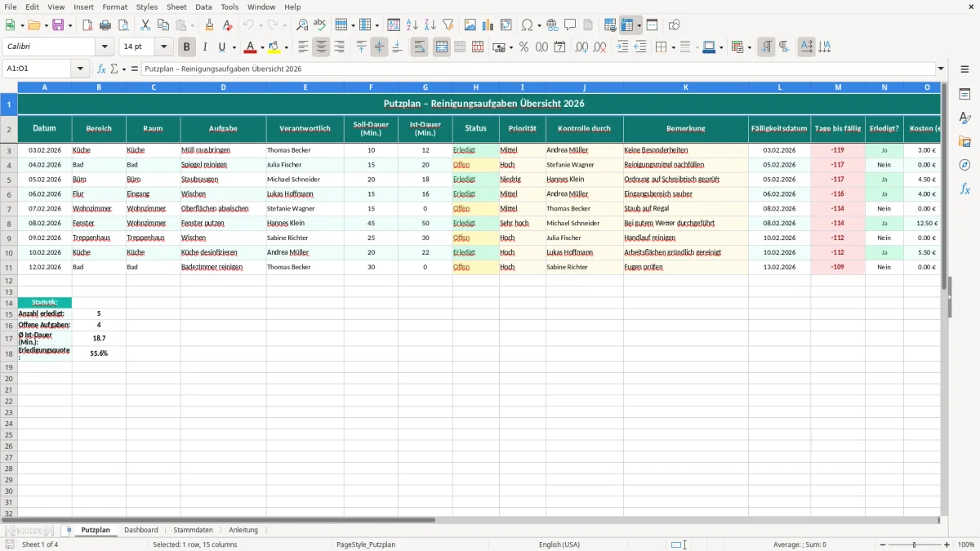Click the Cut scissors icon

coord(145,25)
